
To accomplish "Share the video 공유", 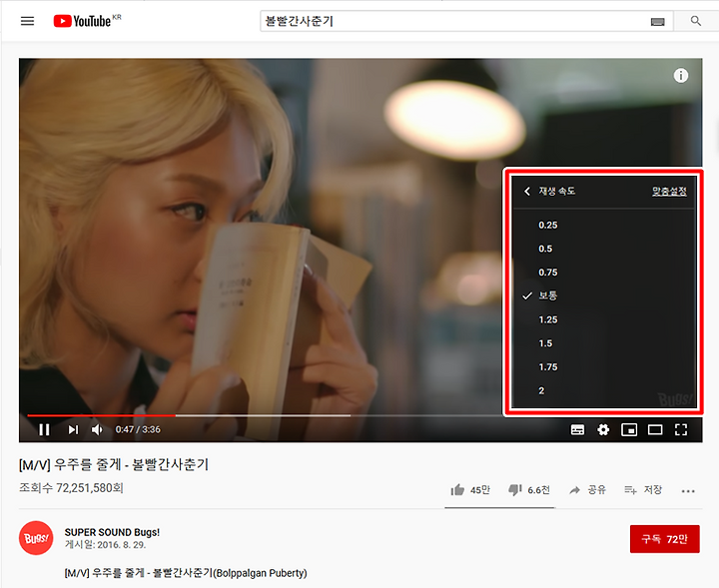I will 587,490.
